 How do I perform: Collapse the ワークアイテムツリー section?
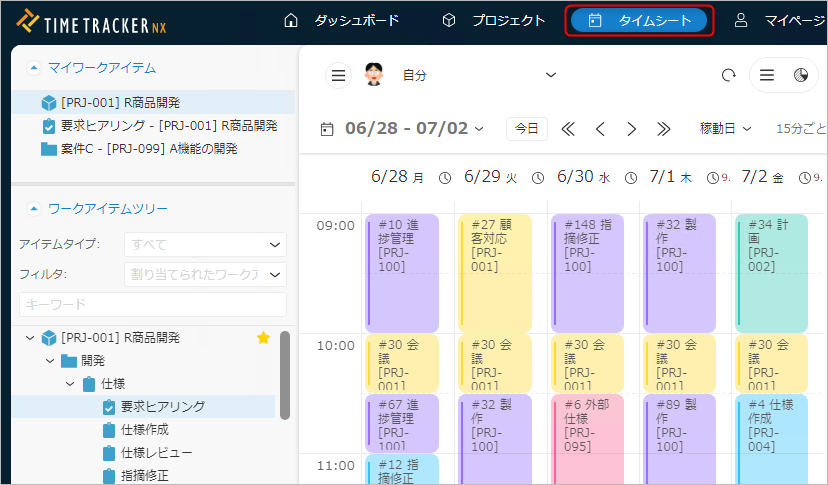point(34,209)
